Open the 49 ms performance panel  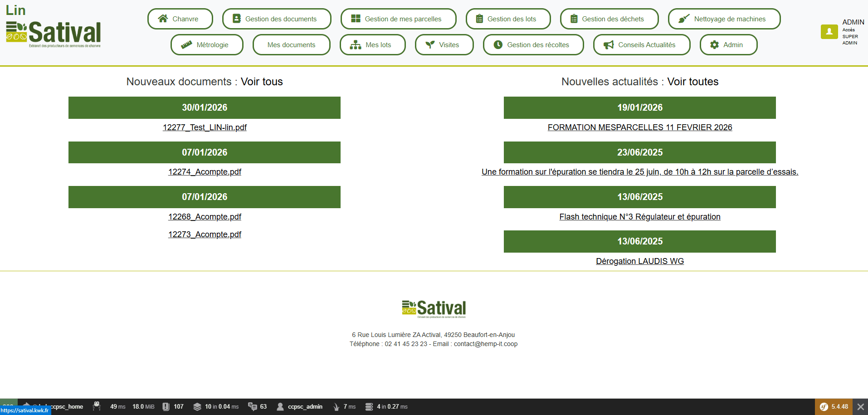coord(118,407)
